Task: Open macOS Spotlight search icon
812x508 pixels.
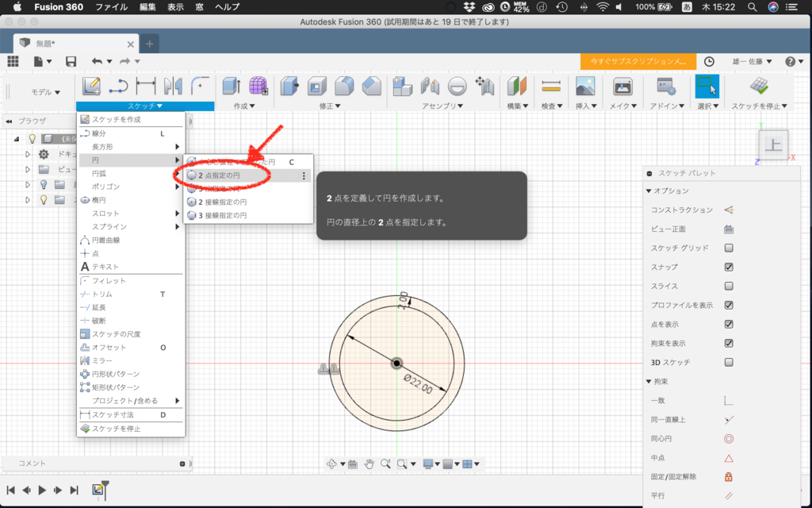Action: pyautogui.click(x=753, y=6)
